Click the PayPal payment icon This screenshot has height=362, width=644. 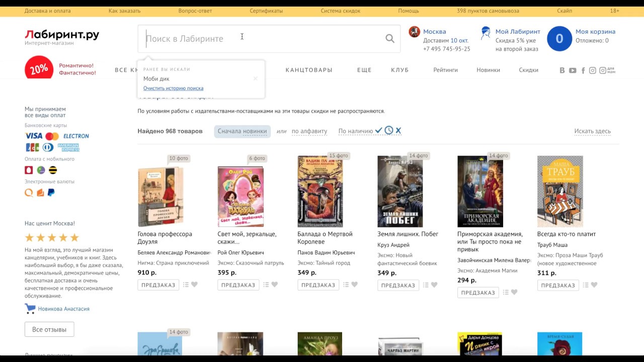(51, 193)
